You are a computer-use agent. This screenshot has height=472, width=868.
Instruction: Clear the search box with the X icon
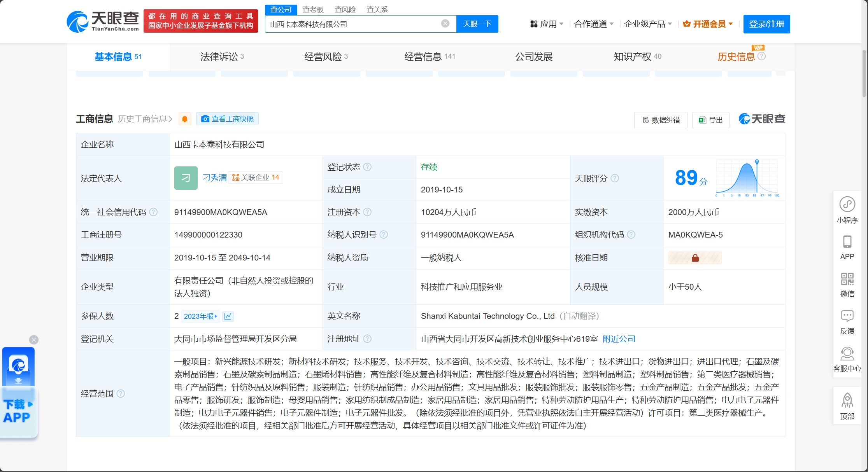click(445, 24)
